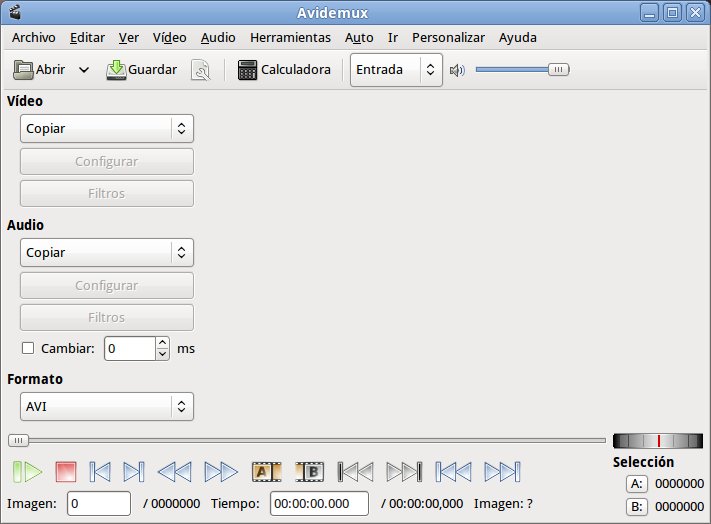Click the Cambiar ms value field
Screen dimensions: 711x524
130,349
